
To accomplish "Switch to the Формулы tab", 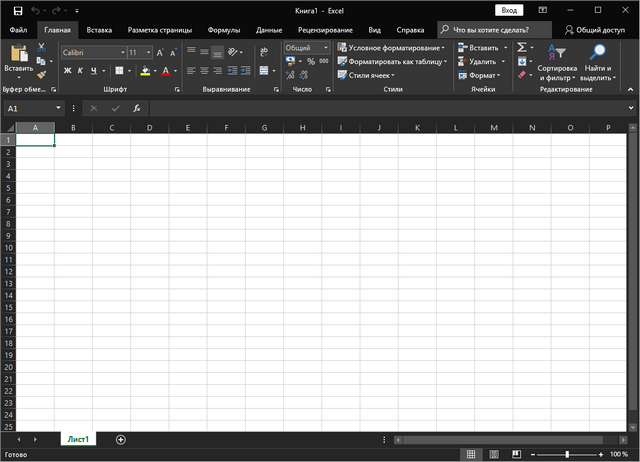I will (x=223, y=30).
